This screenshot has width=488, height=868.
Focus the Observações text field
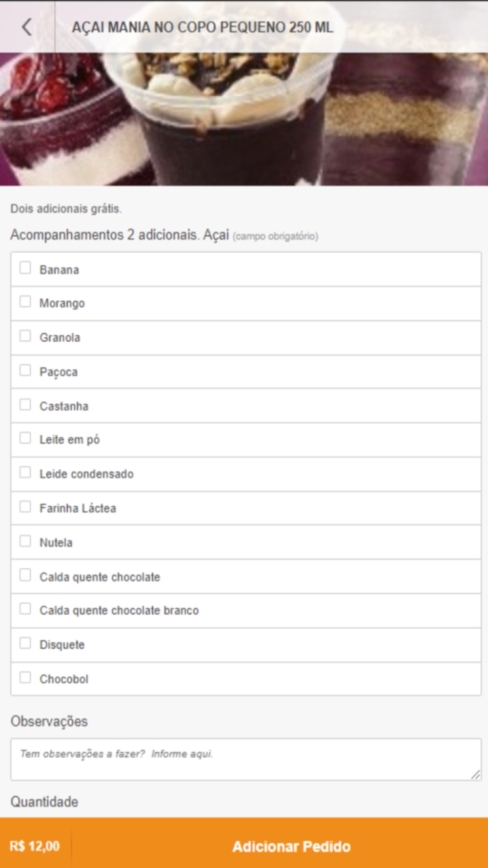246,759
